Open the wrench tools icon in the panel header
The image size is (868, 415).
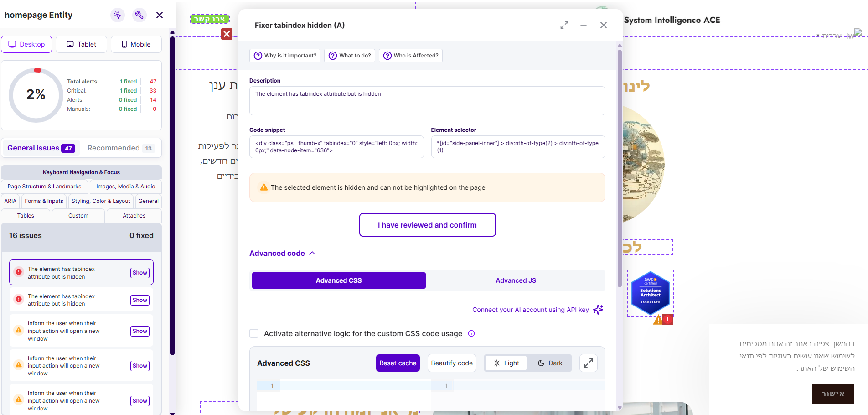point(139,15)
